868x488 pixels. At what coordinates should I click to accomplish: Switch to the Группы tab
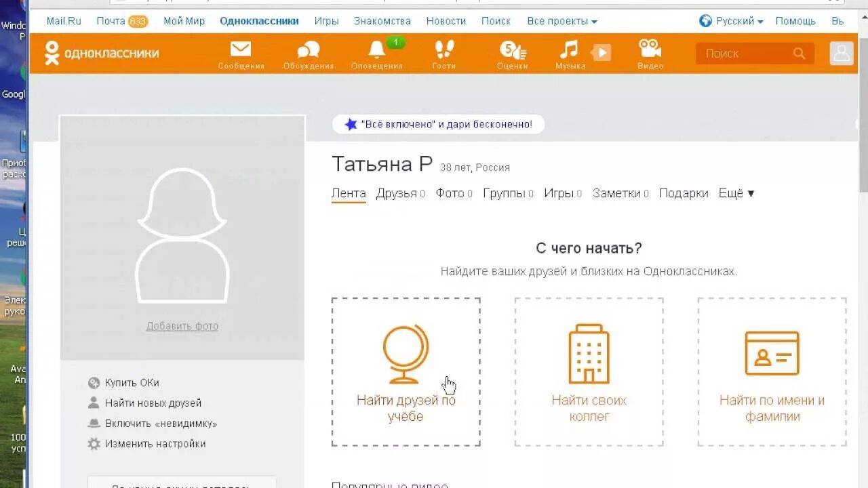click(x=509, y=193)
